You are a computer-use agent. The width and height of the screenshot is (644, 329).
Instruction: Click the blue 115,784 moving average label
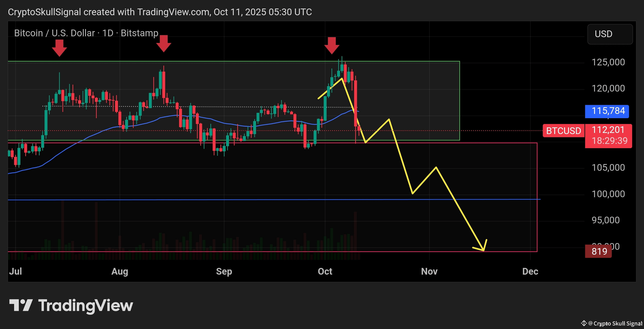click(x=607, y=111)
